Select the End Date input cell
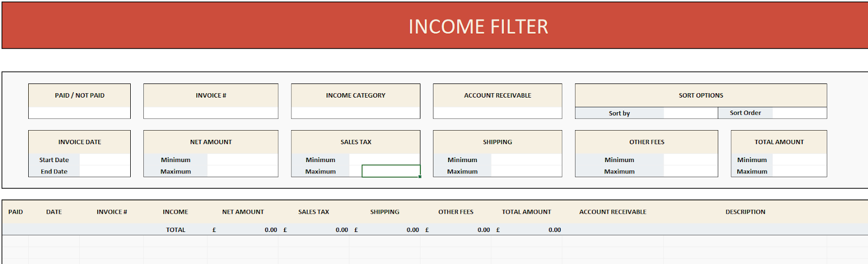This screenshot has width=868, height=264. point(105,171)
